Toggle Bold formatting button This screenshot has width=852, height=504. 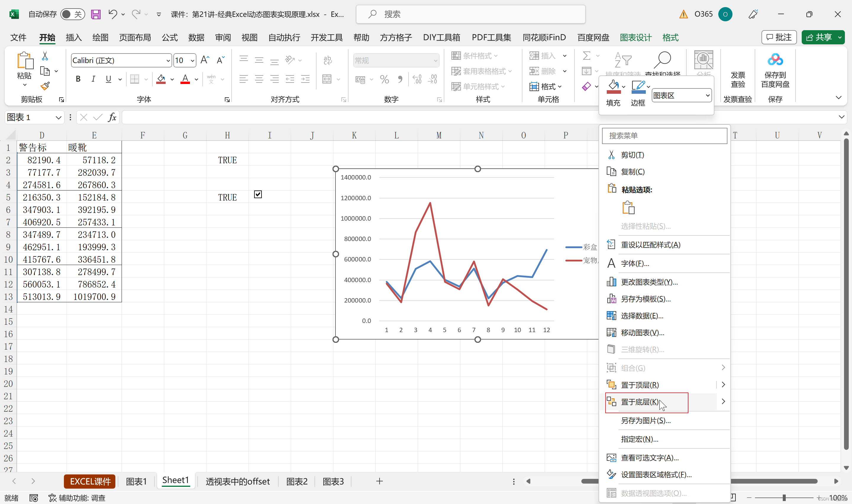[78, 79]
